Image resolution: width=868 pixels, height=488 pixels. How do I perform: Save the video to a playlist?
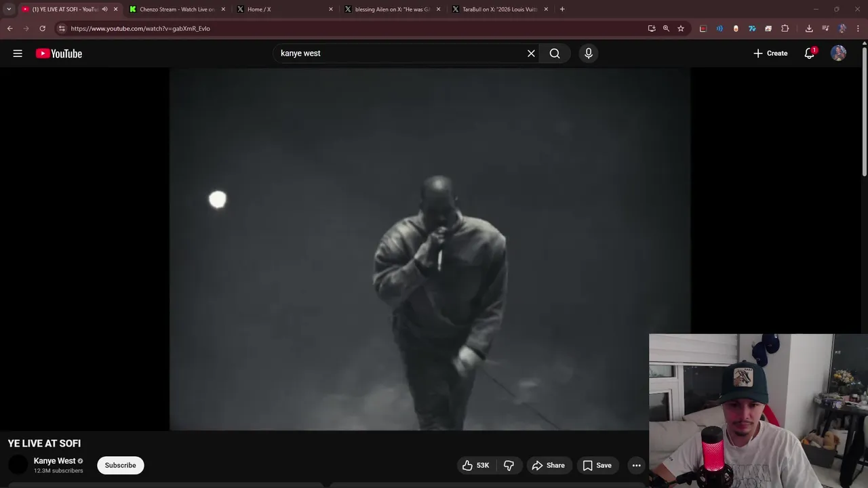pos(597,466)
